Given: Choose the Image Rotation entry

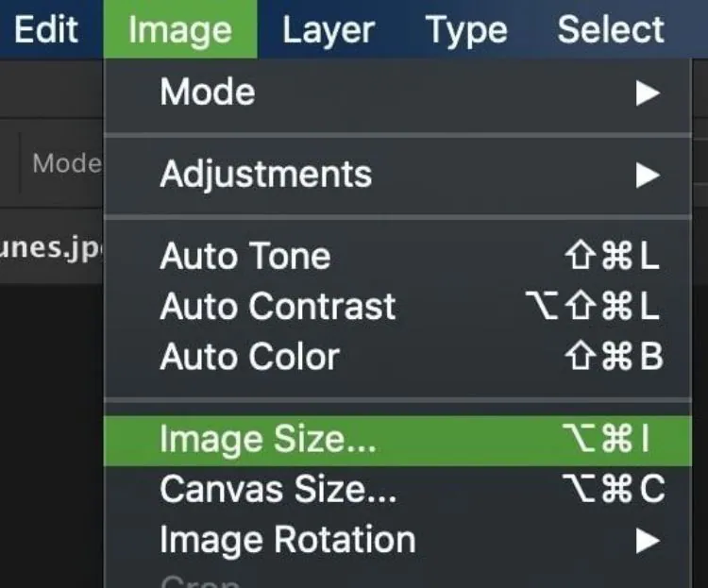Looking at the screenshot, I should point(287,540).
